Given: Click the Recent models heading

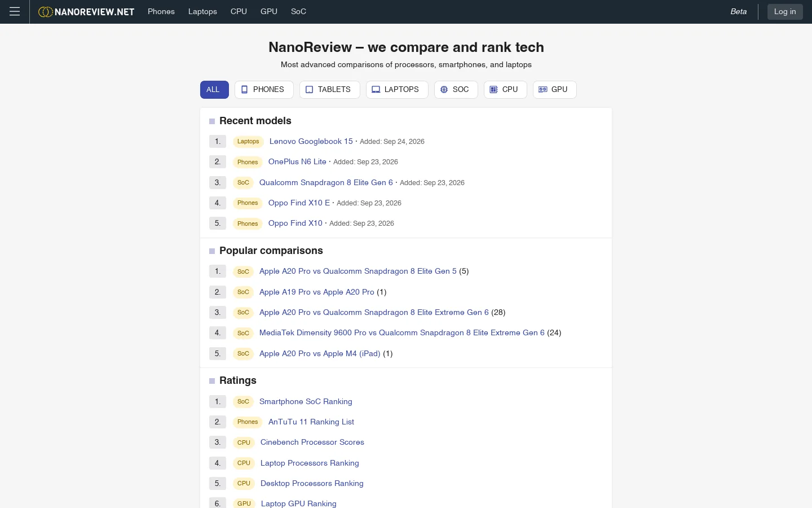Looking at the screenshot, I should click(x=255, y=121).
